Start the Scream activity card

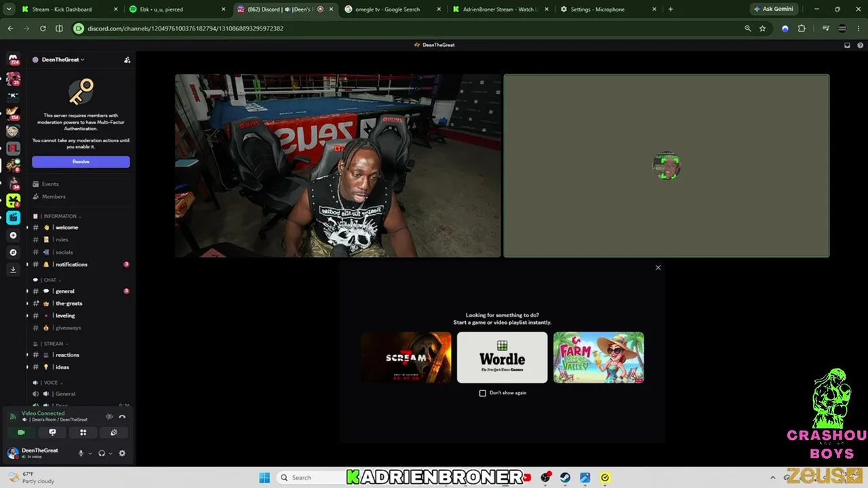(x=406, y=357)
